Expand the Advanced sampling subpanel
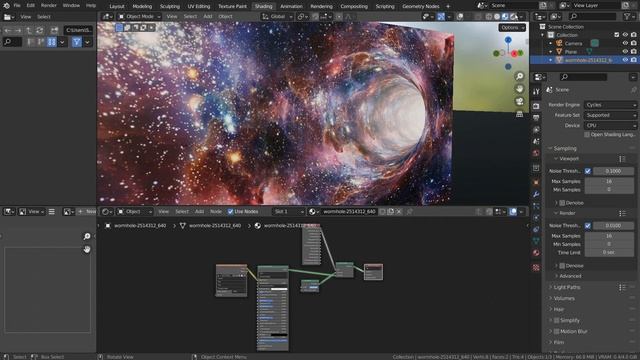 (x=569, y=276)
